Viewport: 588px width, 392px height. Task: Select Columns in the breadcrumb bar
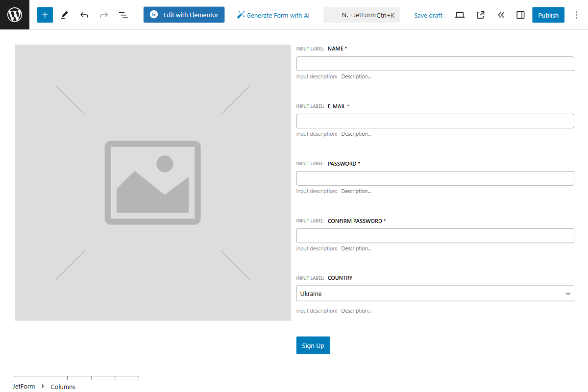pos(63,387)
